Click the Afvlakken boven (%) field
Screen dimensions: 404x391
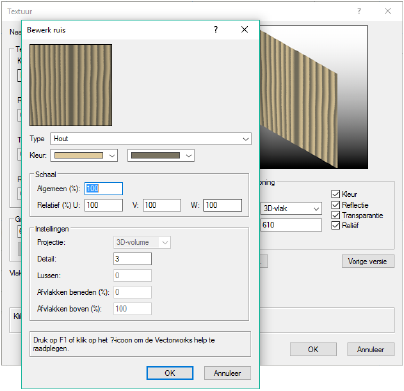coord(132,309)
